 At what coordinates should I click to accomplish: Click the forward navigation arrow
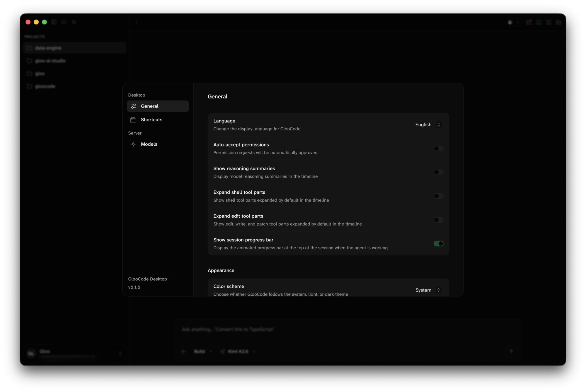click(145, 22)
